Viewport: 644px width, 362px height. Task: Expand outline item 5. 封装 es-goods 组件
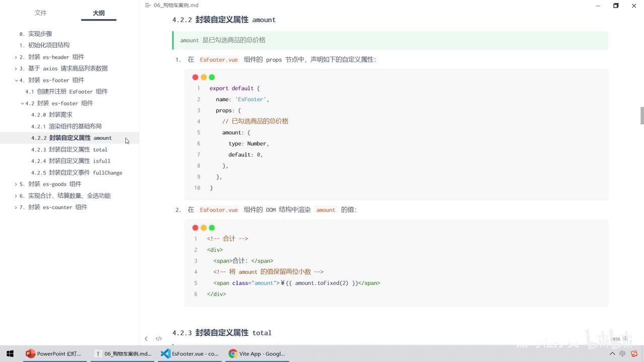16,185
